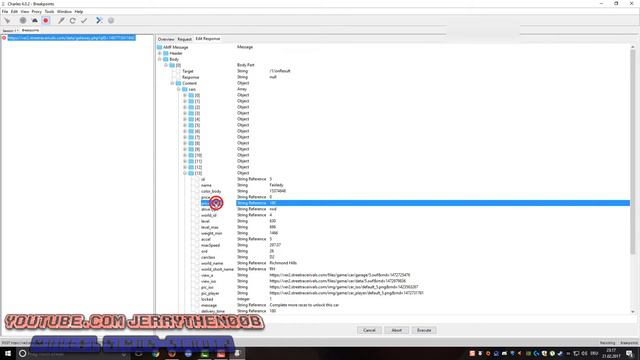640x360 pixels.
Task: Expand the Header node
Action: 160,53
